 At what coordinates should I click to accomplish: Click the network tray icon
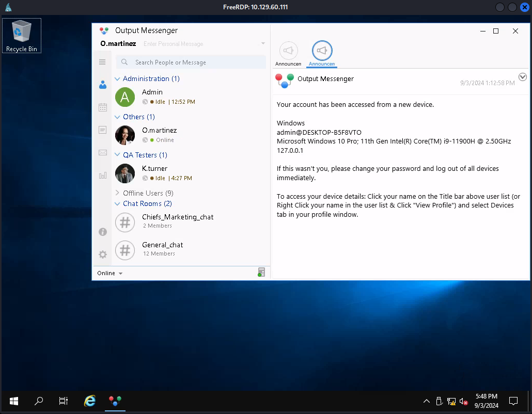point(451,402)
